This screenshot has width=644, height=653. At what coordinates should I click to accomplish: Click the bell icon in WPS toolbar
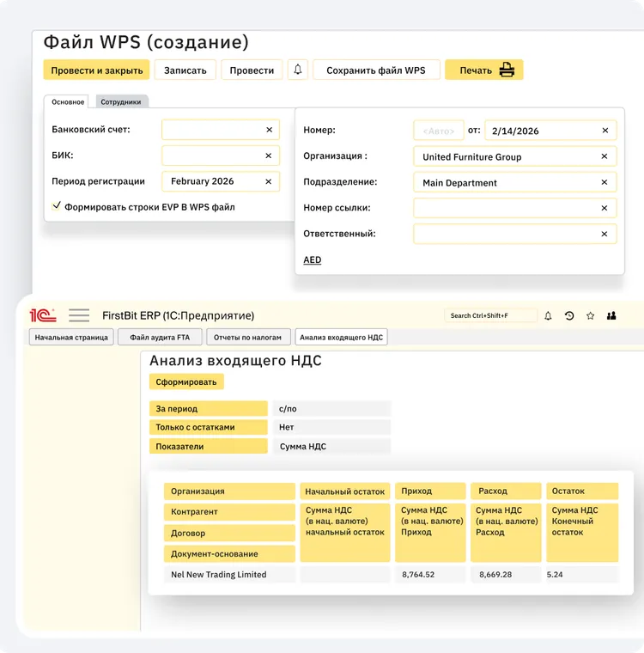click(x=298, y=70)
